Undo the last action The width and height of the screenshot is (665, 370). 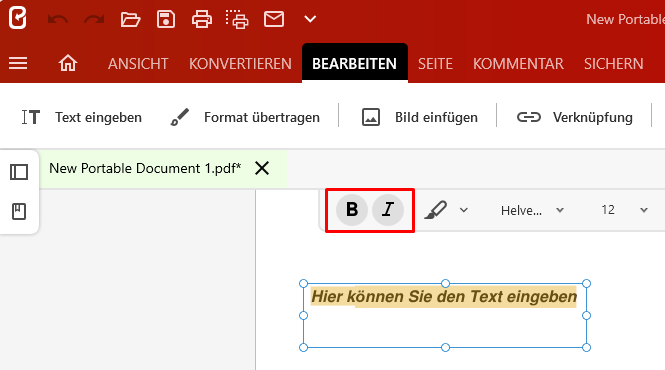coord(58,19)
